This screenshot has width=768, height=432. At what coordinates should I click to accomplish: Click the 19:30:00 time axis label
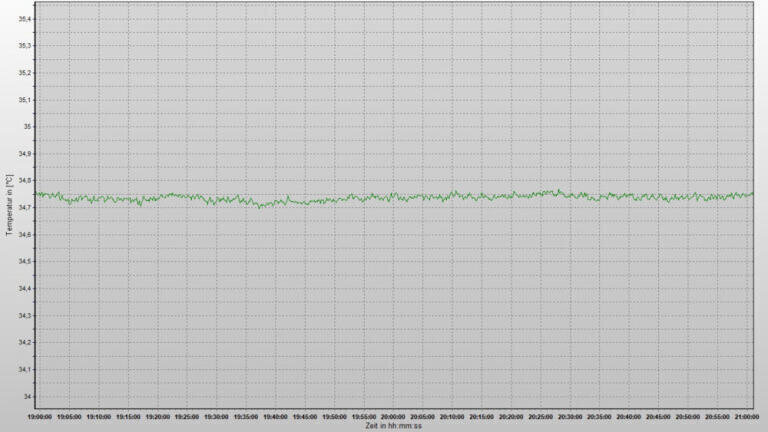point(216,417)
